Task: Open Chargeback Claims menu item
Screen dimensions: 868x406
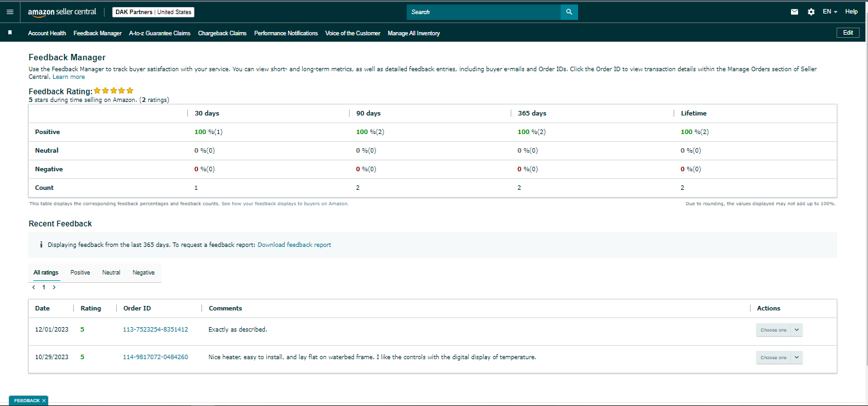Action: click(222, 33)
